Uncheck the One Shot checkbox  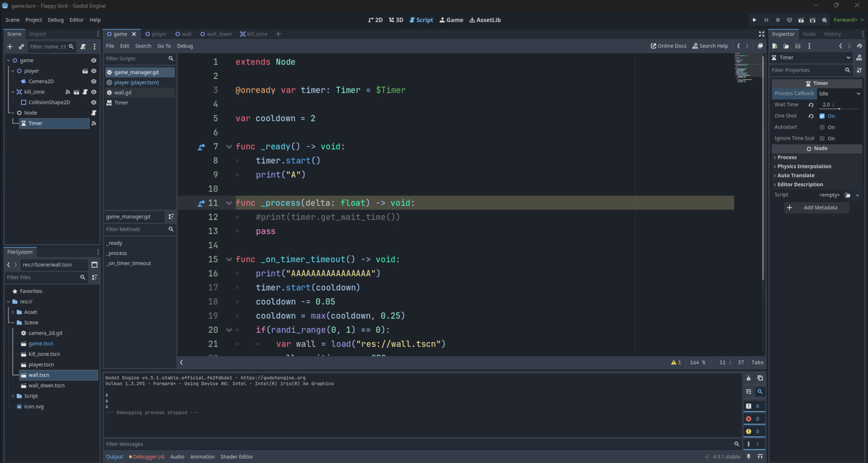point(822,116)
